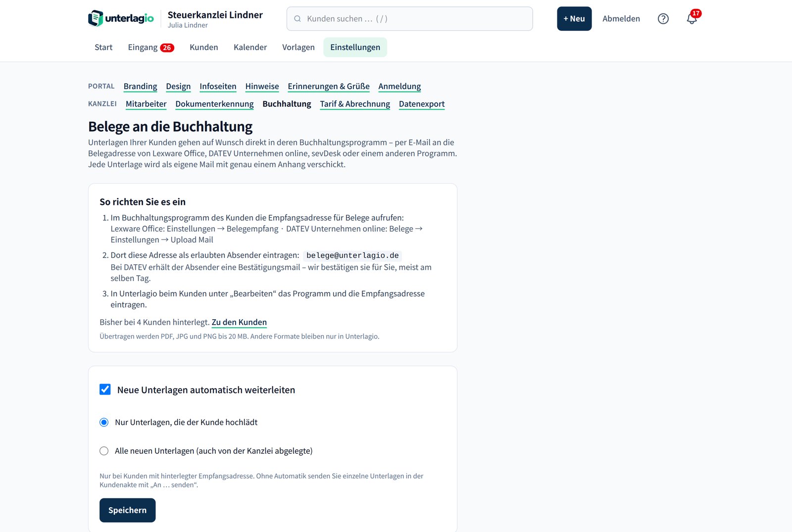The image size is (792, 532).
Task: Open Dokumenterkennung settings
Action: point(214,104)
